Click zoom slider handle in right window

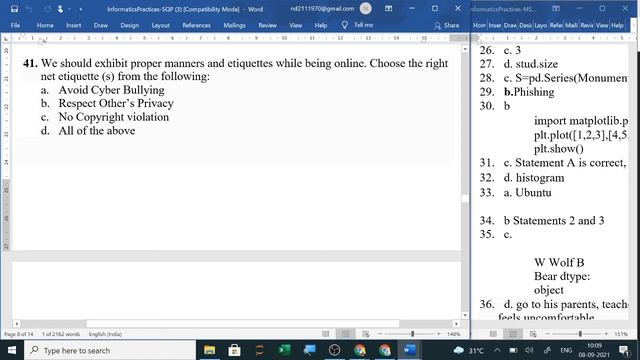coord(580,334)
